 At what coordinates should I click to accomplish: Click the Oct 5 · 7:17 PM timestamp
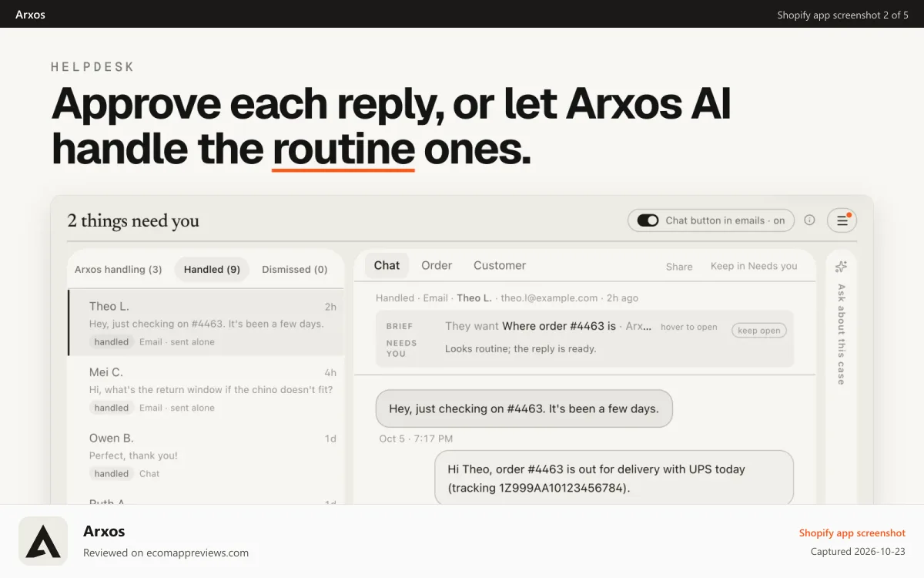click(416, 439)
